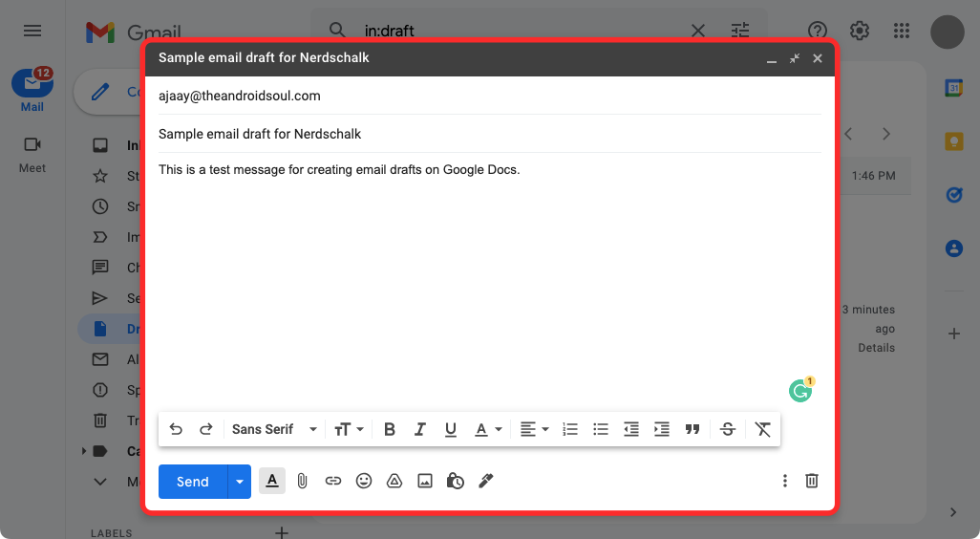The image size is (980, 539).
Task: Open Google Keep side panel
Action: 954,141
